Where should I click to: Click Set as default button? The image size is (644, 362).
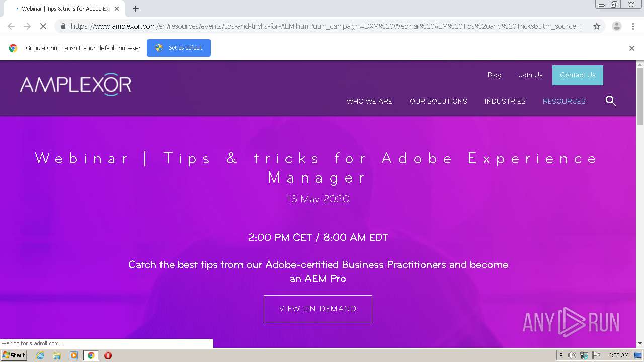[179, 48]
